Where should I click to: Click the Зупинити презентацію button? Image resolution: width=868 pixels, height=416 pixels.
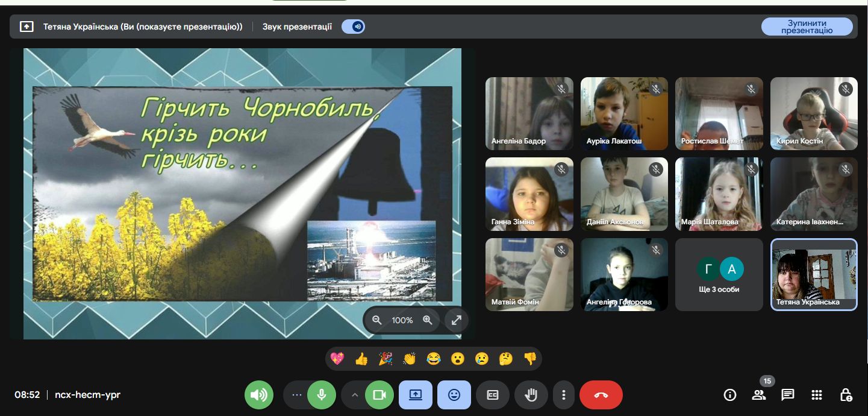[807, 27]
